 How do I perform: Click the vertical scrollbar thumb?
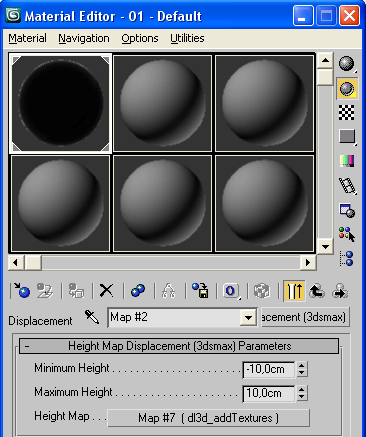click(x=325, y=77)
